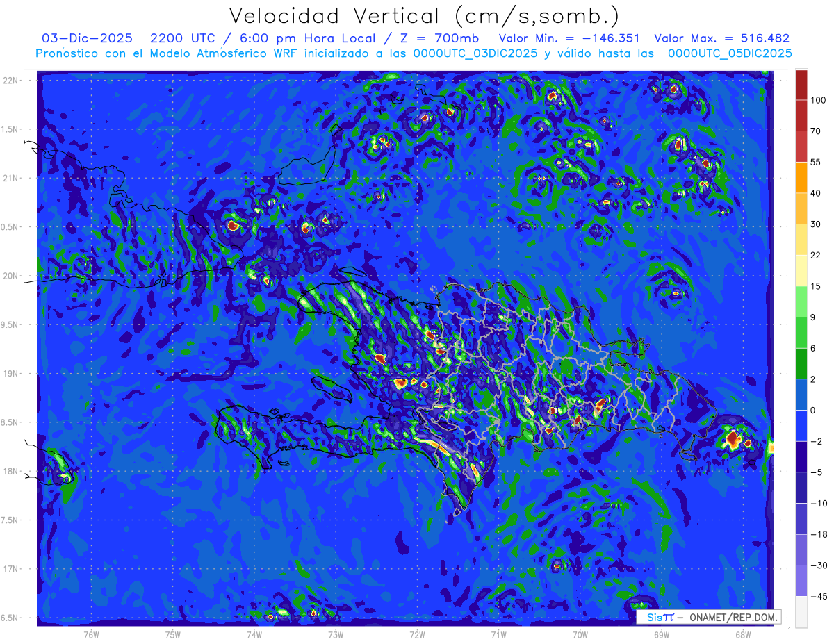This screenshot has width=834, height=644.
Task: Click the latitude label '17N'
Action: (x=10, y=569)
